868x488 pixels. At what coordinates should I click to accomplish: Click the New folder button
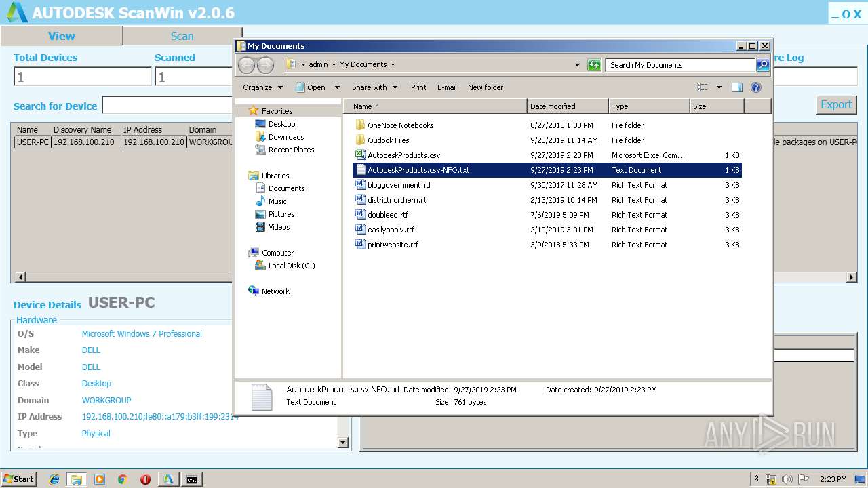coord(486,87)
